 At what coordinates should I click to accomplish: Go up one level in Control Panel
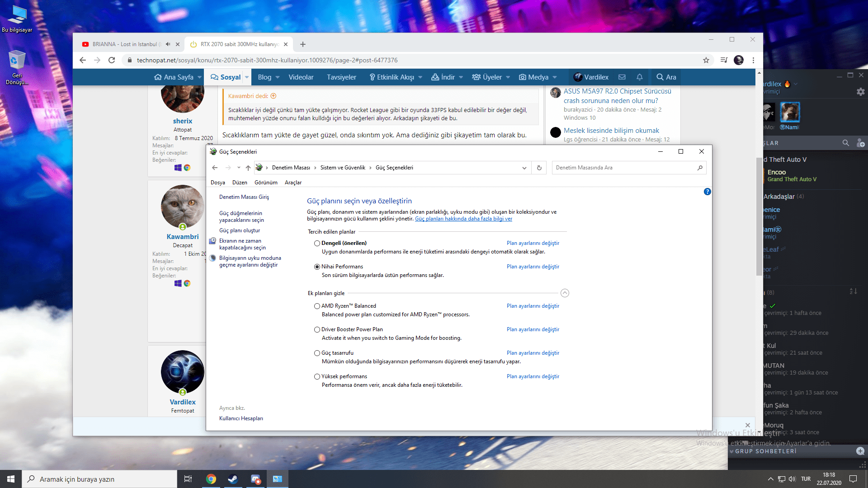tap(248, 168)
